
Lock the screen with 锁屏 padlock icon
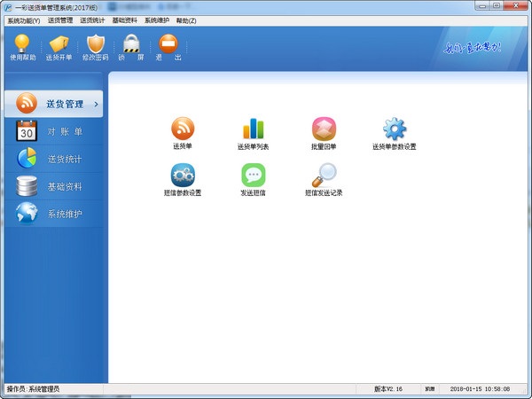[131, 48]
